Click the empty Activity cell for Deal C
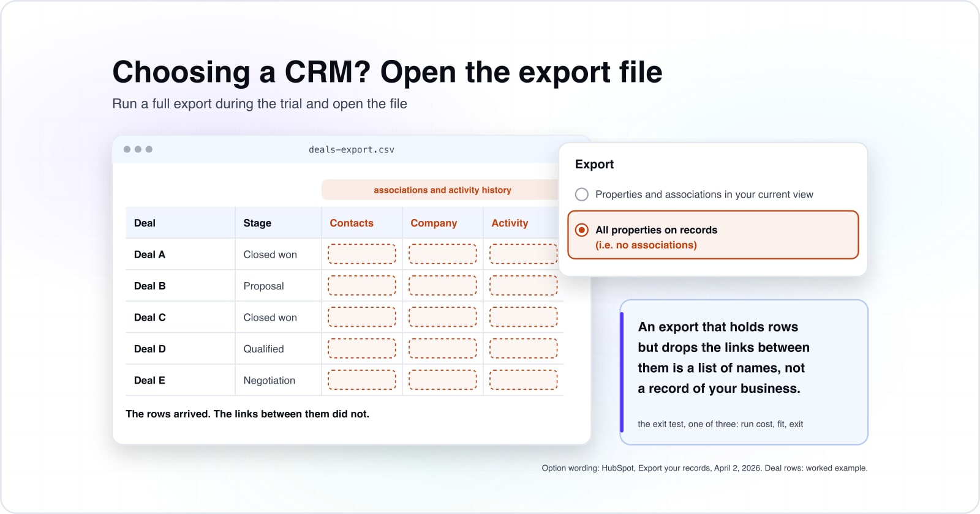Viewport: 980px width, 514px height. (x=524, y=317)
